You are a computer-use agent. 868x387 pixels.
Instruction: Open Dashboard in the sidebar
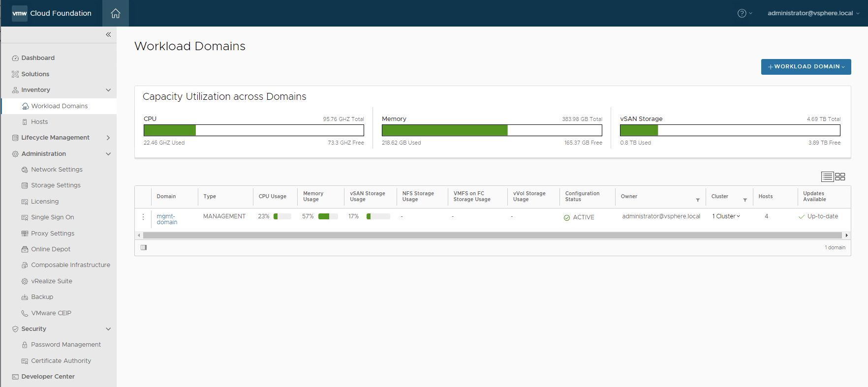(38, 58)
